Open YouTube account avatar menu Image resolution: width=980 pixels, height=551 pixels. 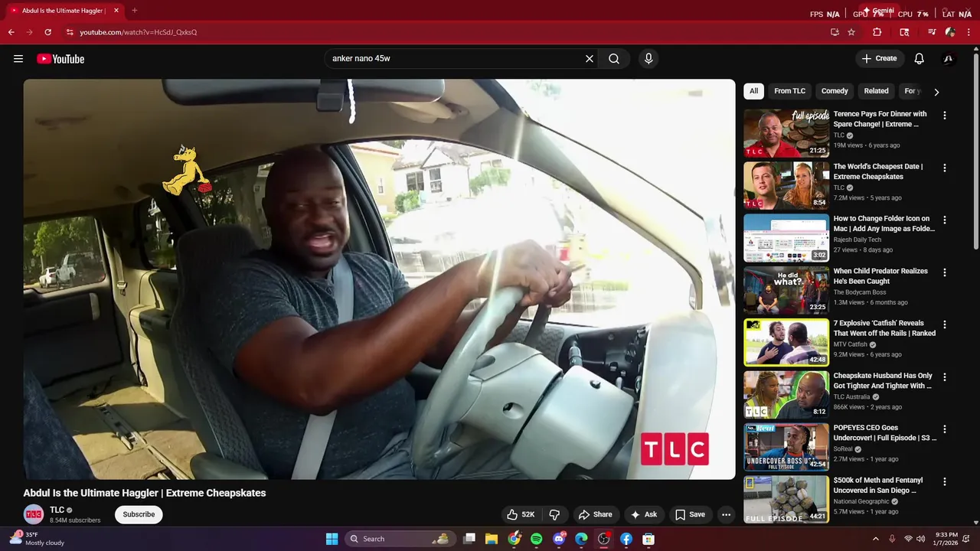pos(948,59)
